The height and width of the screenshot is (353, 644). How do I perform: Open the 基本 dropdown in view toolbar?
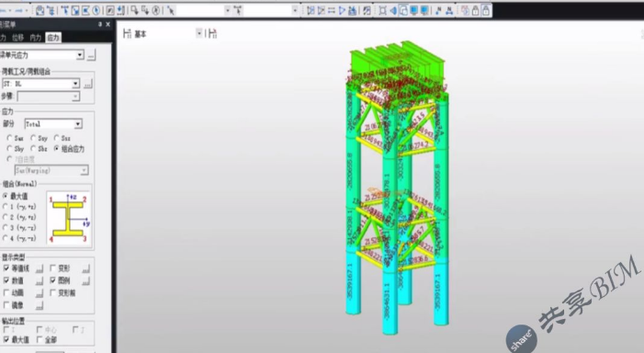pos(198,33)
